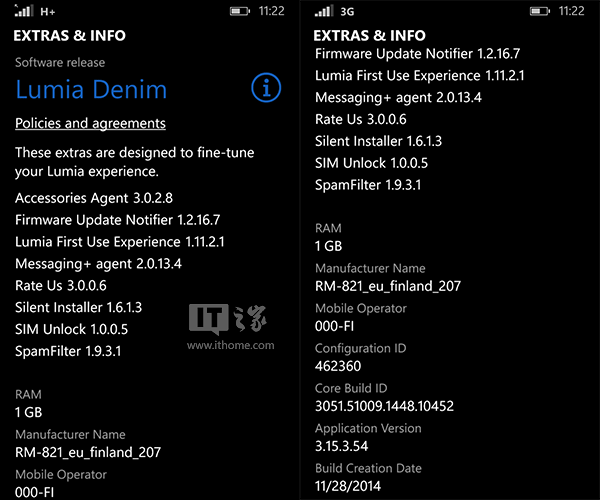
Task: Tap the Core Build ID number
Action: [x=384, y=406]
